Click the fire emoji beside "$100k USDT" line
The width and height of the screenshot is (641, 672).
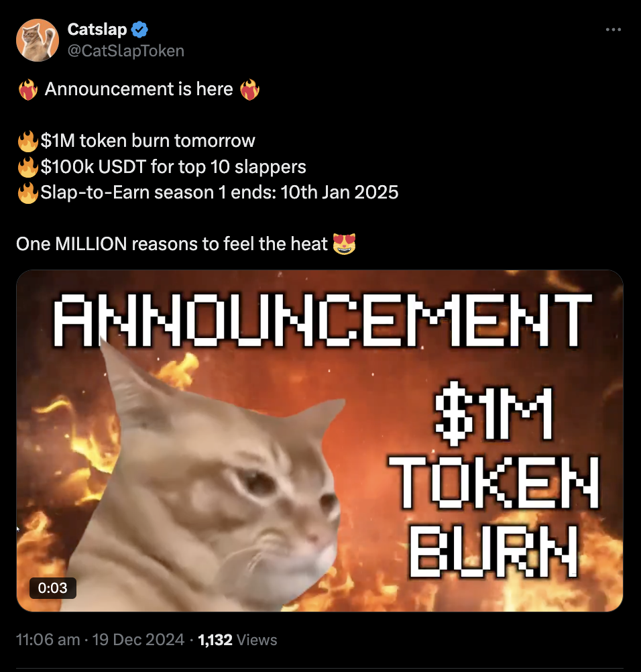[x=28, y=167]
